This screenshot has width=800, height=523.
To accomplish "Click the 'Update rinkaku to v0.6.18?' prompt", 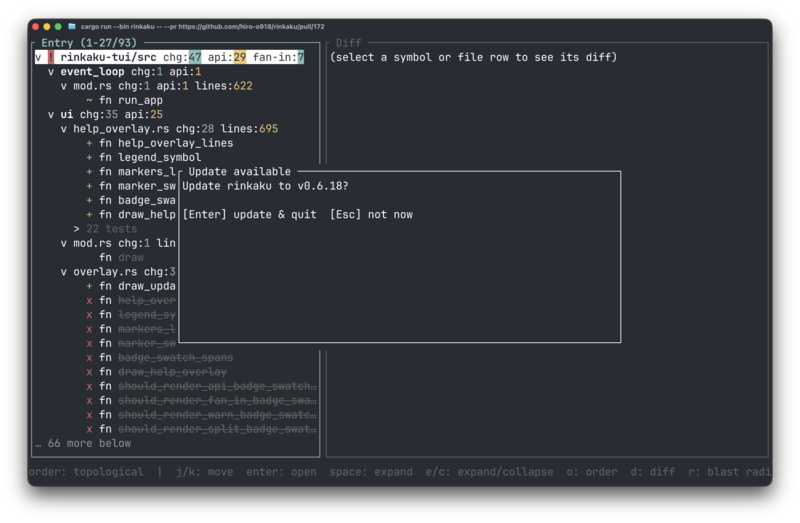I will pyautogui.click(x=265, y=186).
